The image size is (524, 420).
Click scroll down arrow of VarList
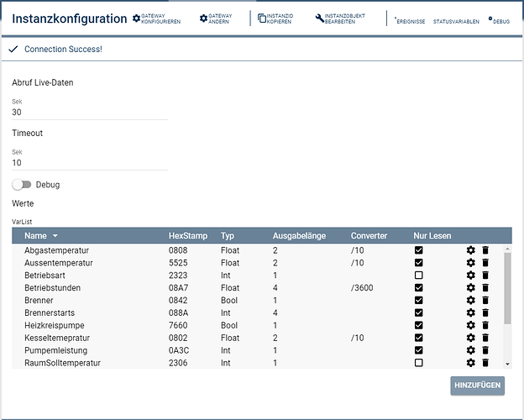tap(507, 365)
